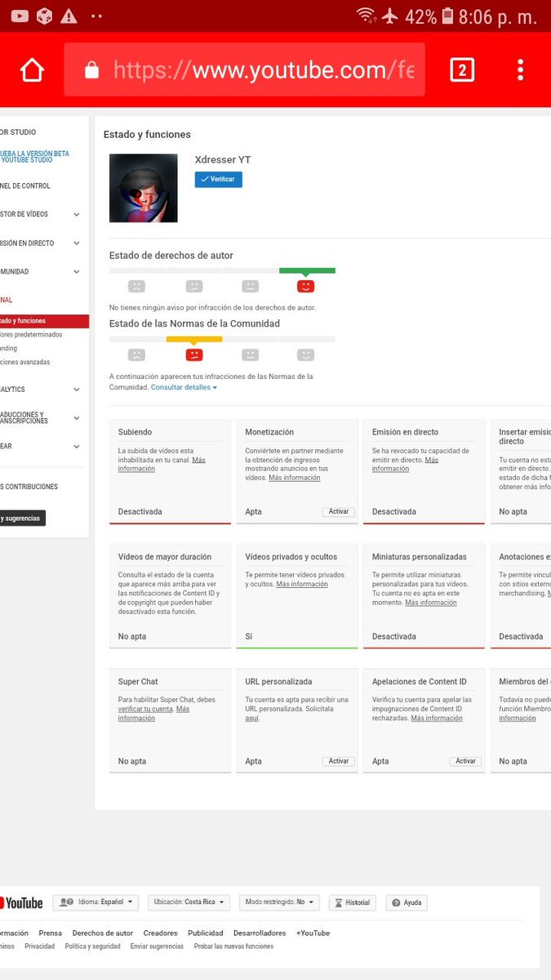The image size is (551, 980).
Task: Select Funciones avanzadas sidebar item
Action: point(24,362)
